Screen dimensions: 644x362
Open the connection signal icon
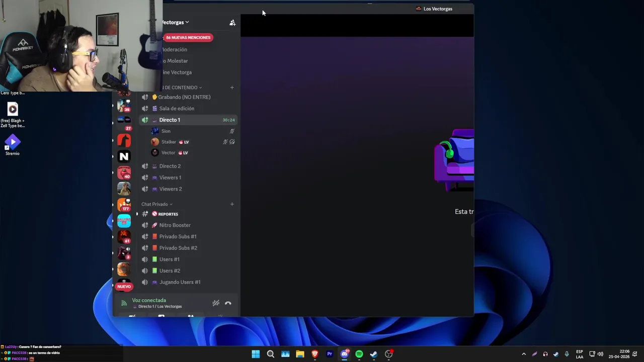(124, 303)
